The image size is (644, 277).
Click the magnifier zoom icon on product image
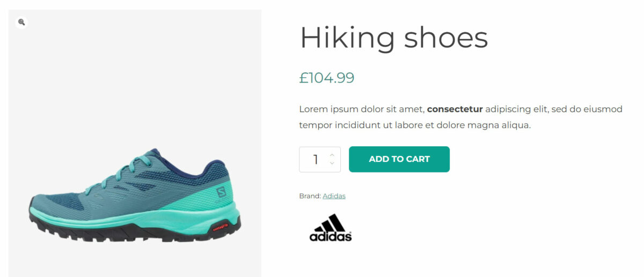tap(21, 22)
